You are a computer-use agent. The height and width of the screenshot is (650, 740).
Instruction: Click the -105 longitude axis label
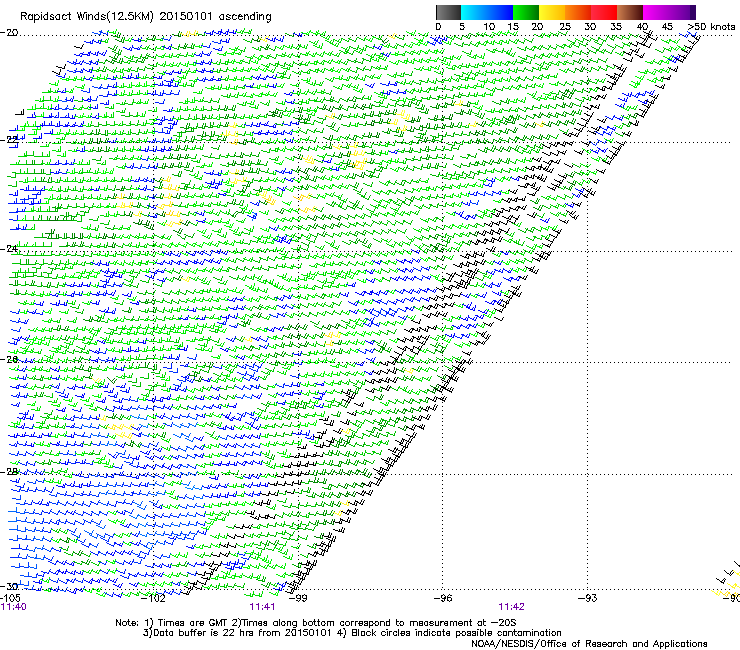(x=11, y=598)
